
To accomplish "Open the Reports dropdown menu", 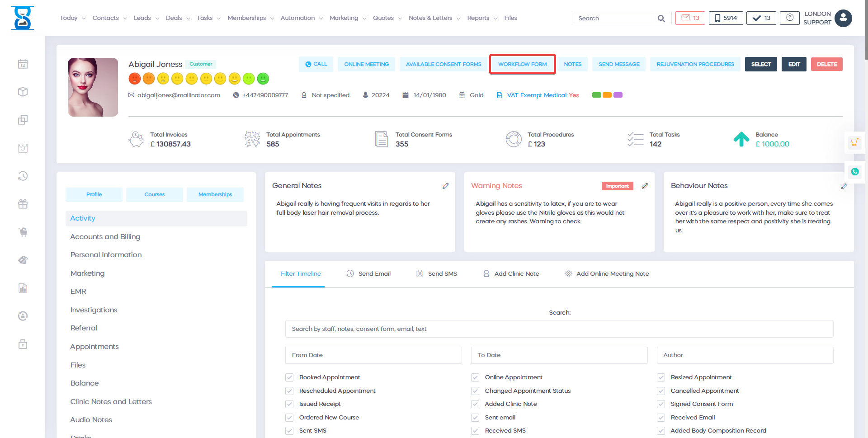I will click(x=482, y=18).
